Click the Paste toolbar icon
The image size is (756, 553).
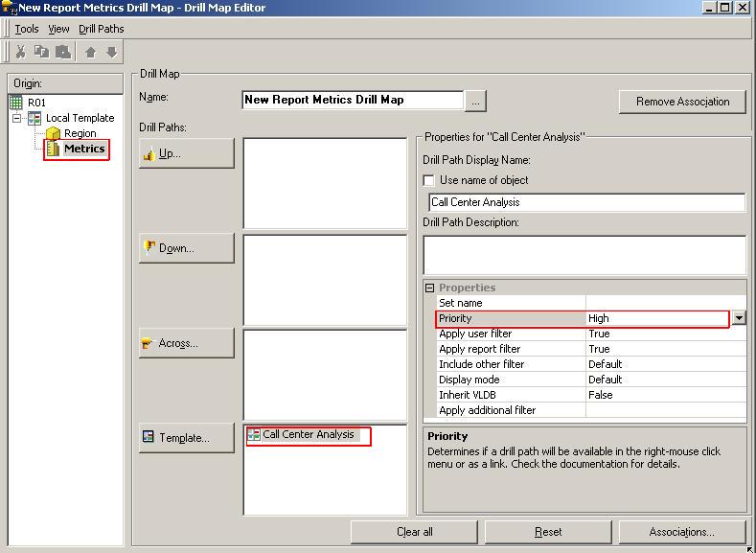click(62, 52)
